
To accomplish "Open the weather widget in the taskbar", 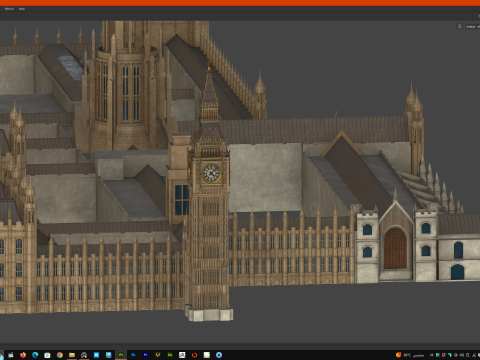I will tap(410, 355).
